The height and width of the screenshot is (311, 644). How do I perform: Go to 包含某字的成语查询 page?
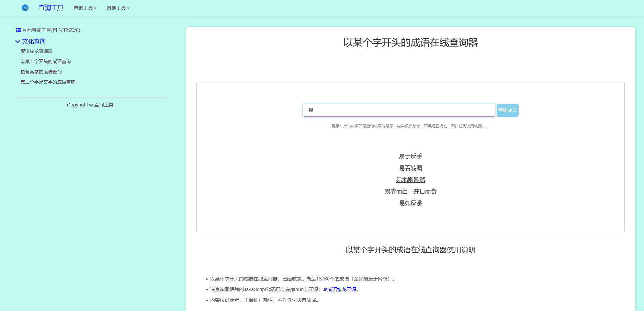(x=41, y=72)
